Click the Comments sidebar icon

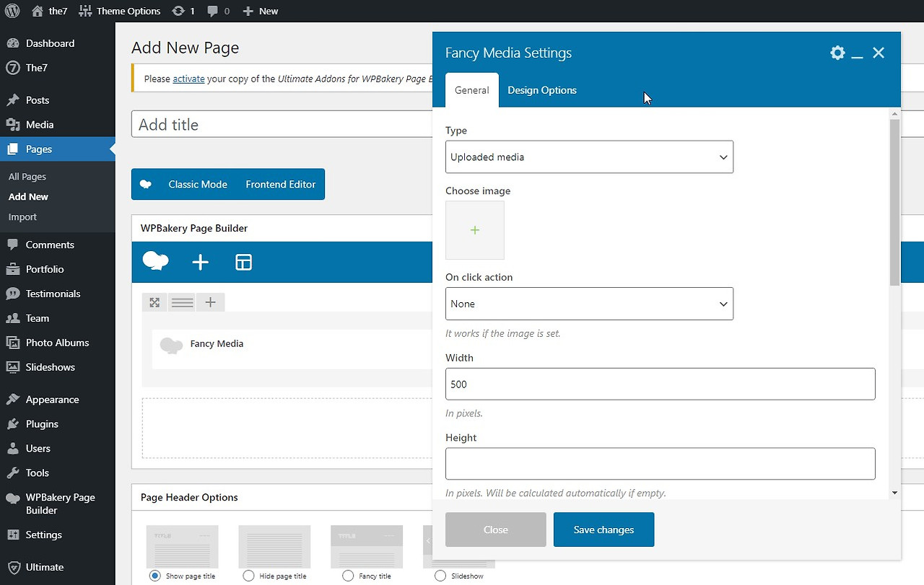point(12,245)
